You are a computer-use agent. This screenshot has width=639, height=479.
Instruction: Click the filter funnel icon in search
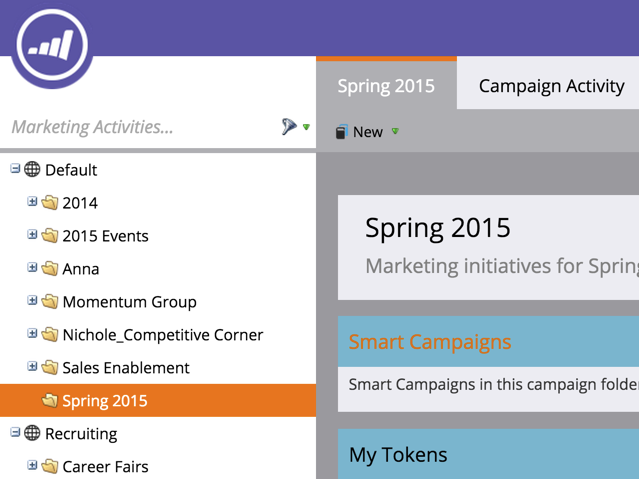[x=289, y=127]
